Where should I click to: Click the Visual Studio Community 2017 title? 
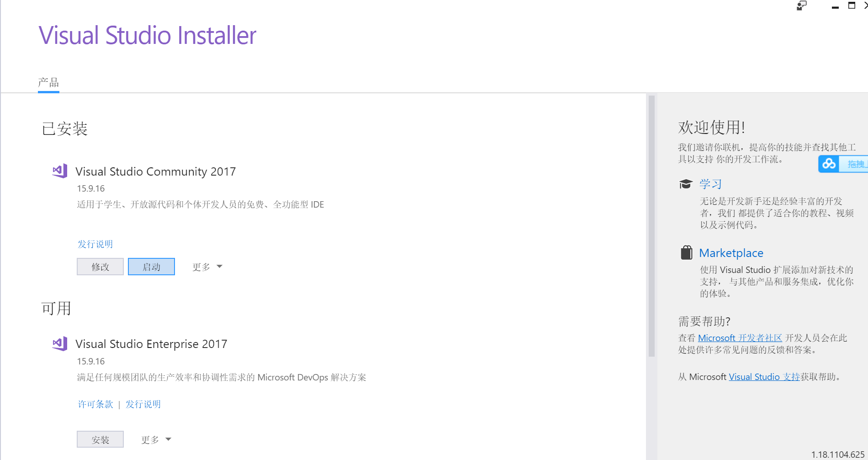pos(155,171)
